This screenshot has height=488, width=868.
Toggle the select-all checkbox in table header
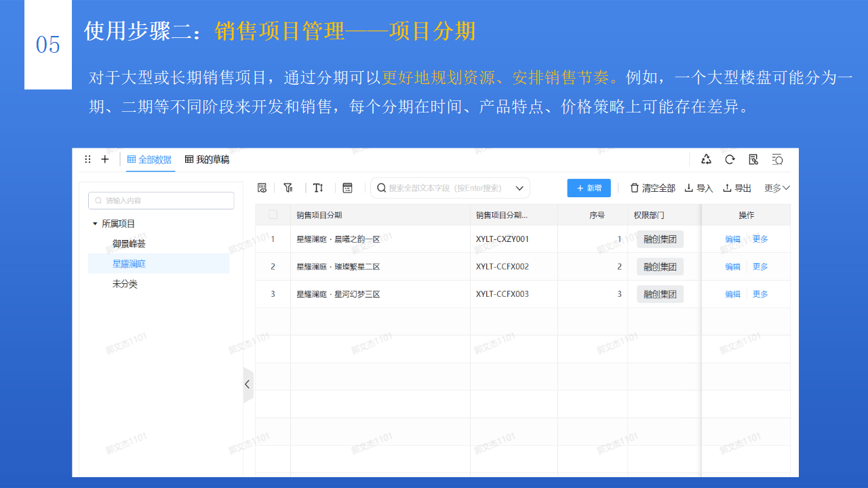[x=273, y=214]
